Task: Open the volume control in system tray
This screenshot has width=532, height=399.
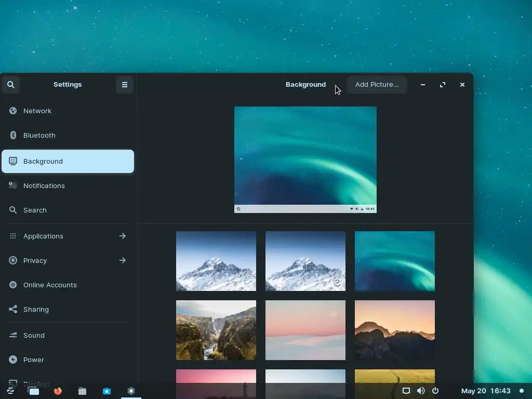Action: (421, 391)
